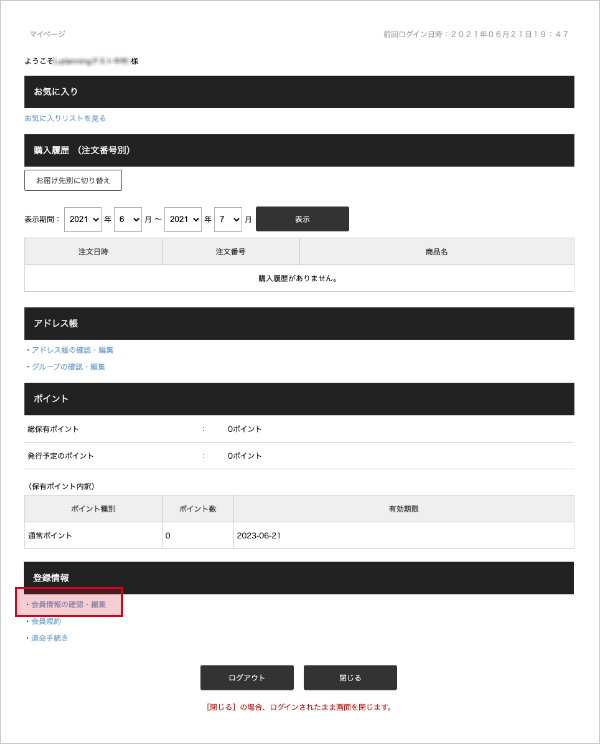This screenshot has width=600, height=744.
Task: Open アドレス帳の確認・編集 link
Action: click(71, 350)
